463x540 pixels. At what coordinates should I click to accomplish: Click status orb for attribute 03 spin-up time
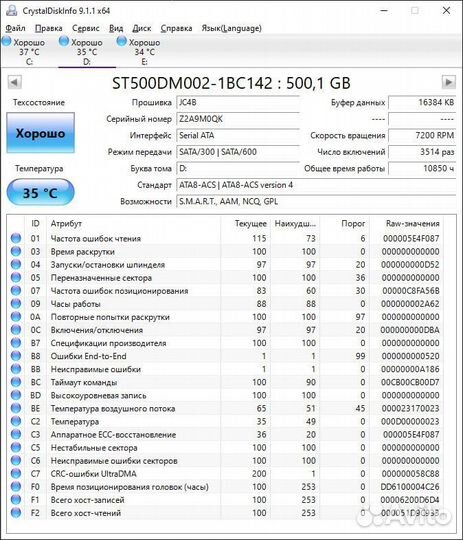16,251
